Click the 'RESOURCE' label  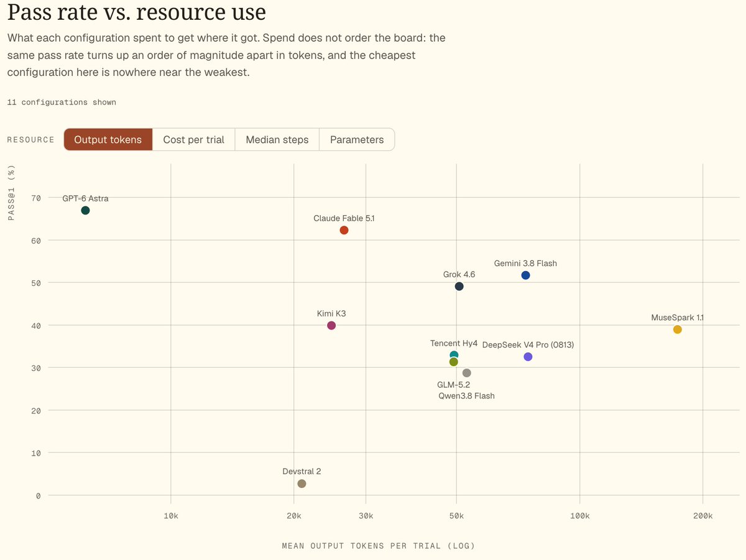point(31,139)
